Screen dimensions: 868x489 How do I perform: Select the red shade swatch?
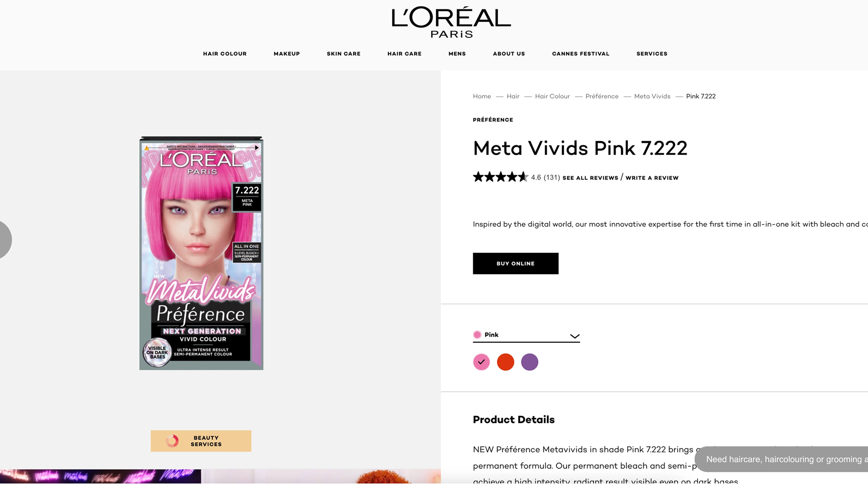(505, 362)
